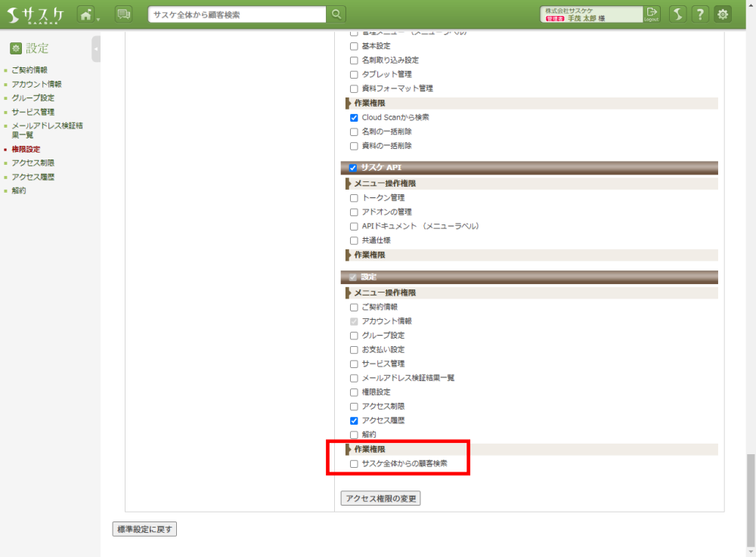Viewport: 756px width, 557px height.
Task: Click the Logout icon
Action: (652, 14)
